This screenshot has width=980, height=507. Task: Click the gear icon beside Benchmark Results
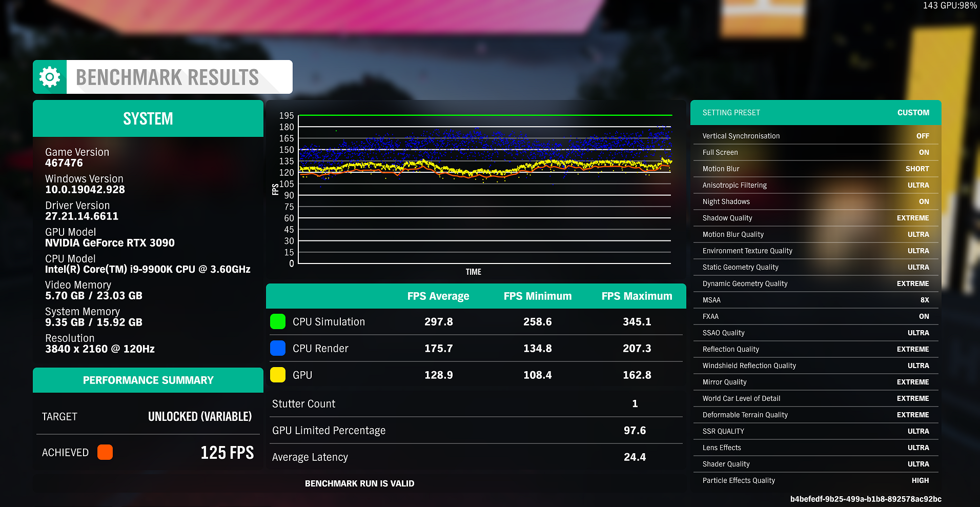(50, 77)
